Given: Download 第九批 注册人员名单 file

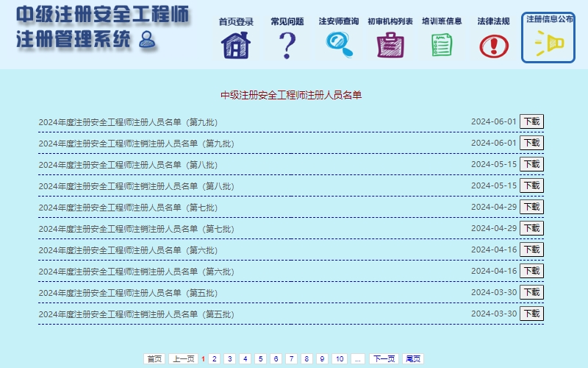Looking at the screenshot, I should pos(531,121).
